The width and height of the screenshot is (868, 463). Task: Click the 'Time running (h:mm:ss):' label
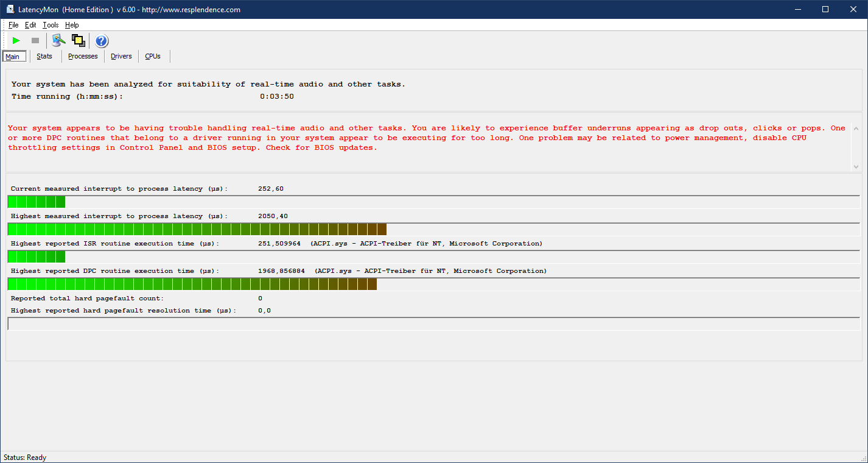coord(67,96)
